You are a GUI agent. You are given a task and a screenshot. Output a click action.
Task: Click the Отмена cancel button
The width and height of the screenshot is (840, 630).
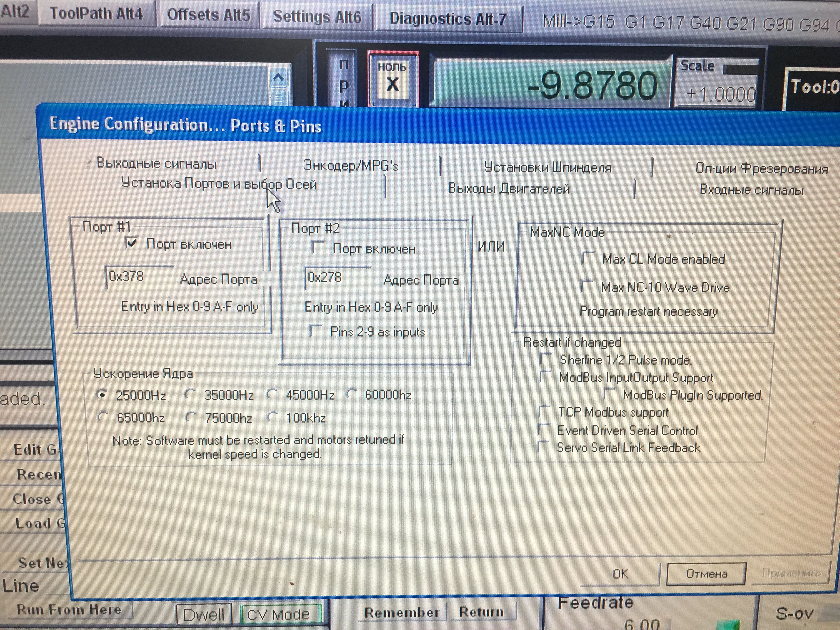(706, 573)
